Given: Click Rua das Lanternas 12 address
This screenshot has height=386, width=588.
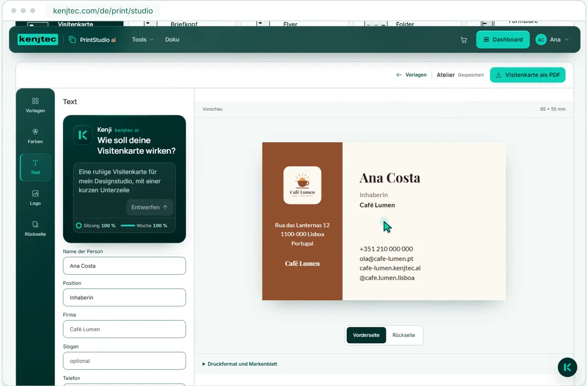Looking at the screenshot, I should (302, 225).
